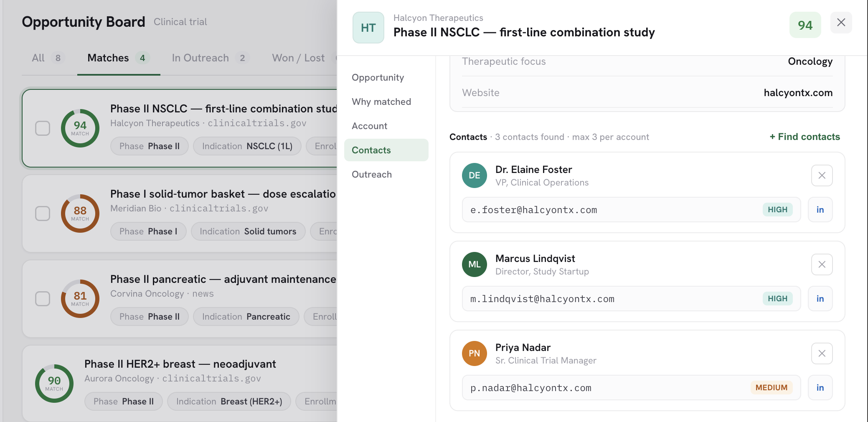Click the 81 match ring on Corvina Oncology card
This screenshot has height=422, width=868.
[x=80, y=299]
